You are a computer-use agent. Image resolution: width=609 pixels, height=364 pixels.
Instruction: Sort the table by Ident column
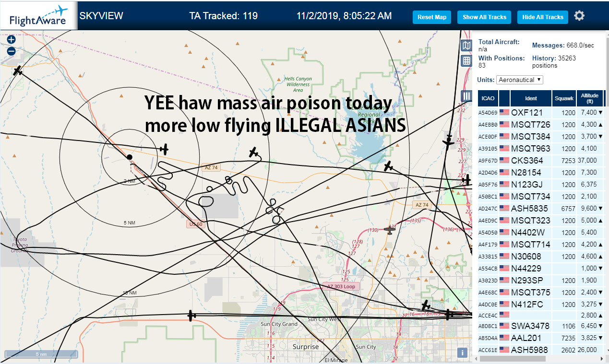(531, 98)
